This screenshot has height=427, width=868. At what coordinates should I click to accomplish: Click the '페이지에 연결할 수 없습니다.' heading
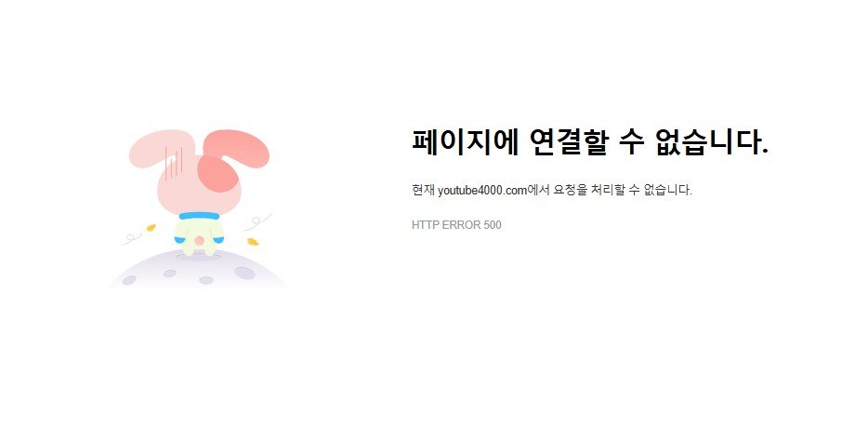pyautogui.click(x=590, y=141)
